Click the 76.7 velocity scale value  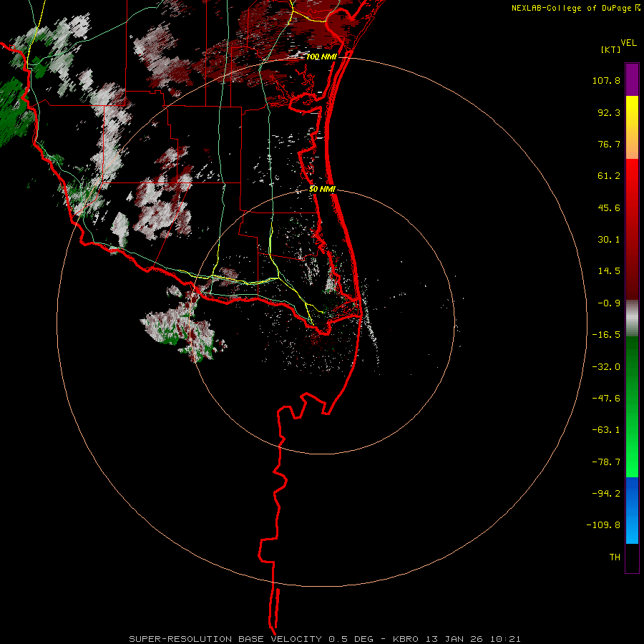[609, 144]
